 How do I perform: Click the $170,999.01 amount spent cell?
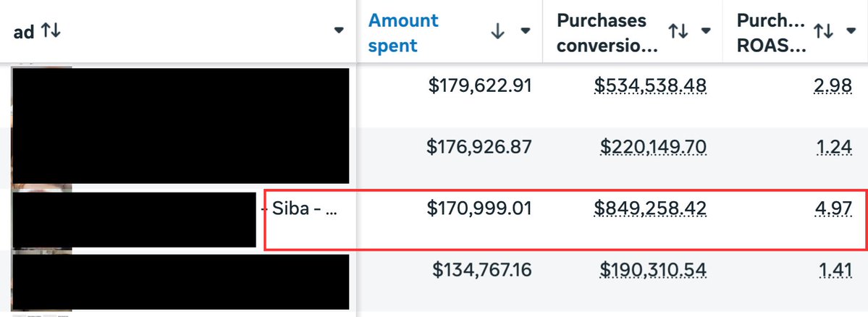(x=479, y=208)
